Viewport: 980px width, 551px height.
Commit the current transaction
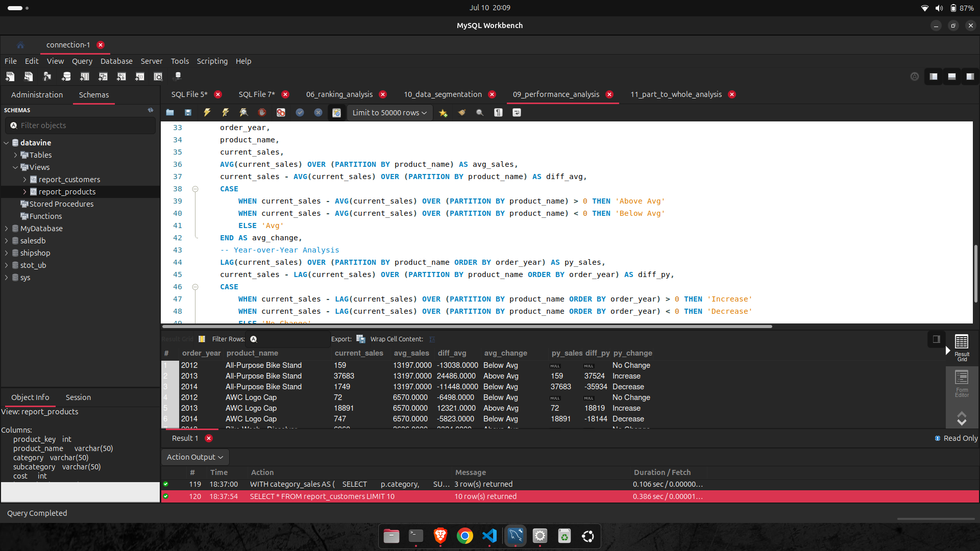pos(300,113)
